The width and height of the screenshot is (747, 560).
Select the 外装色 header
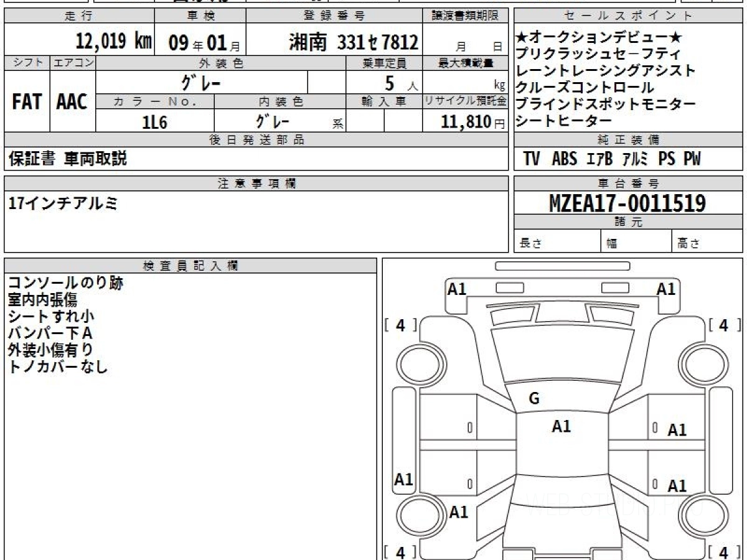coord(221,62)
